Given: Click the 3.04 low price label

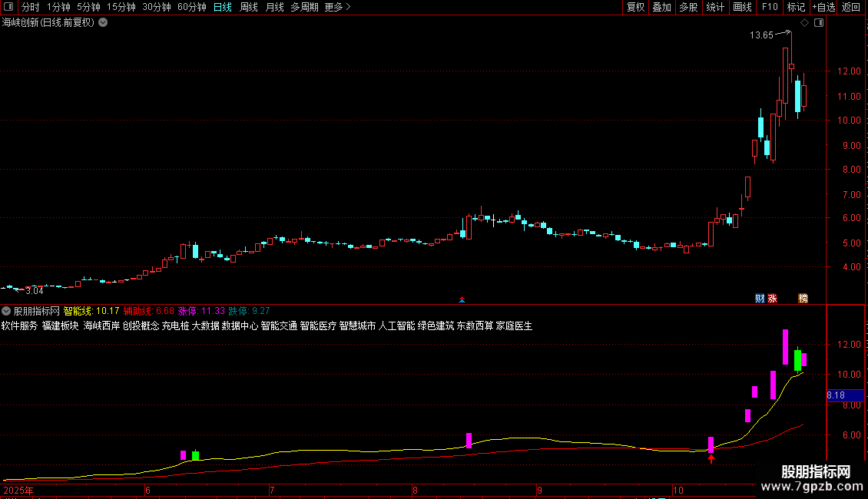Looking at the screenshot, I should (34, 291).
